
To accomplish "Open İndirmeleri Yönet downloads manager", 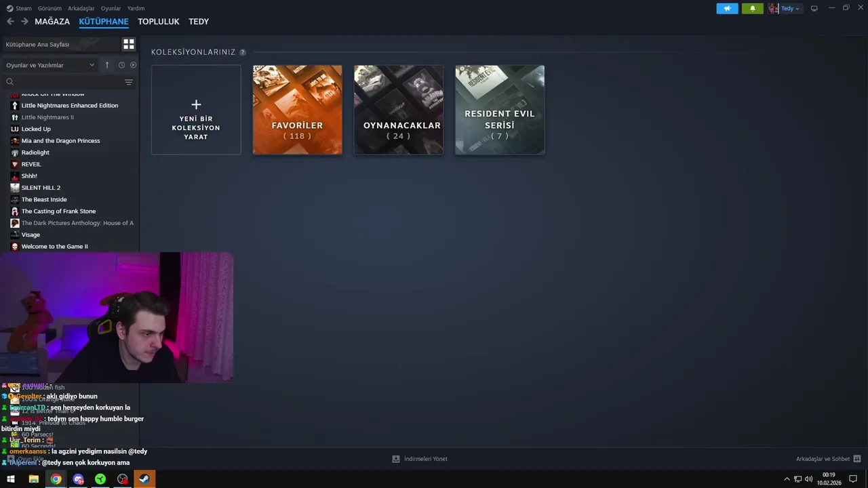I will click(x=420, y=459).
